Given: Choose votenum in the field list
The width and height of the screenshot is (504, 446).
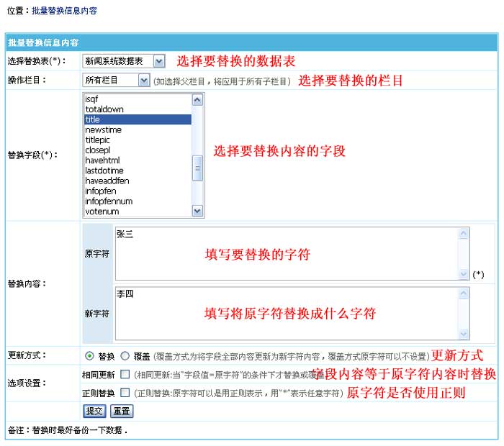Looking at the screenshot, I should click(102, 211).
